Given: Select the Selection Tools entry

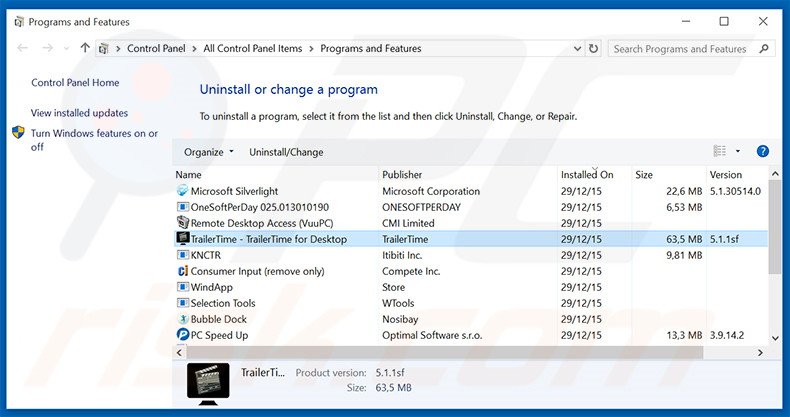Looking at the screenshot, I should [x=223, y=303].
